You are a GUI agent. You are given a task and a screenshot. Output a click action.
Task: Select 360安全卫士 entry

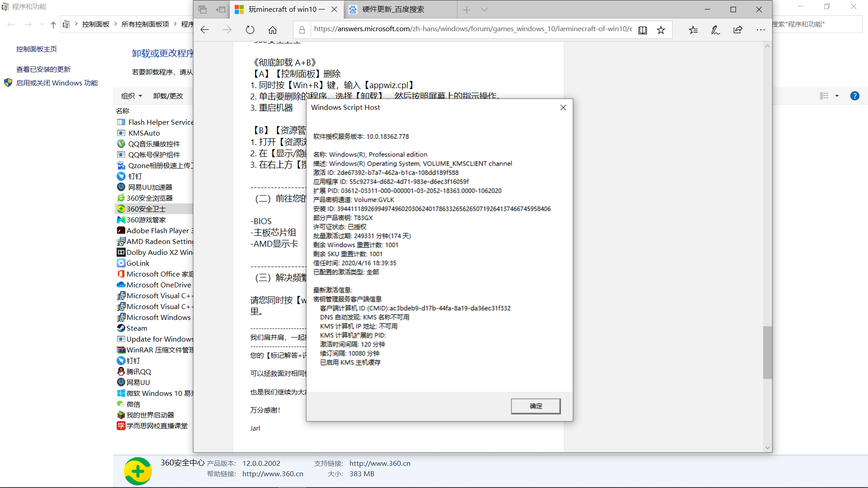click(x=155, y=209)
